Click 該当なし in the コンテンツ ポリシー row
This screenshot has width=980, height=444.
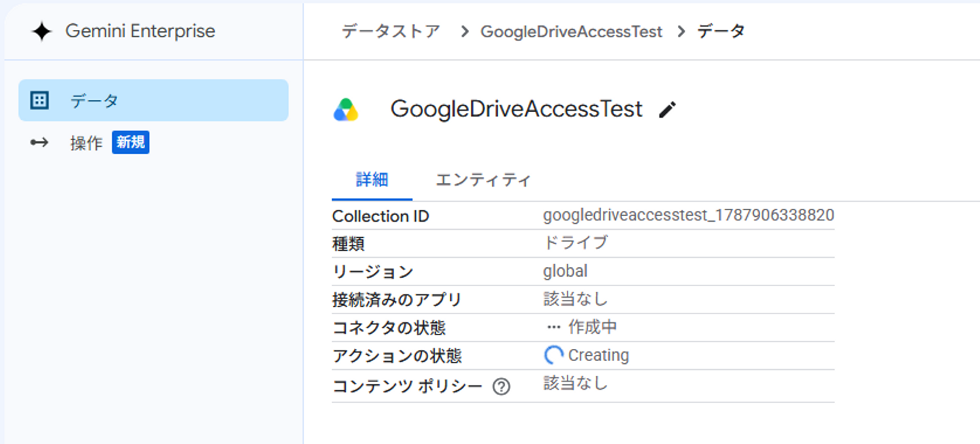[x=575, y=383]
